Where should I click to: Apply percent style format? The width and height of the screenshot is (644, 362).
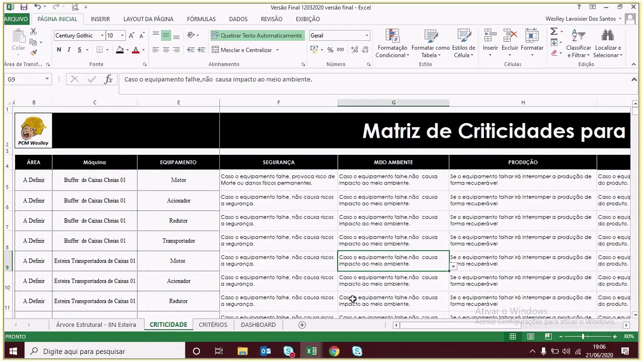click(330, 50)
